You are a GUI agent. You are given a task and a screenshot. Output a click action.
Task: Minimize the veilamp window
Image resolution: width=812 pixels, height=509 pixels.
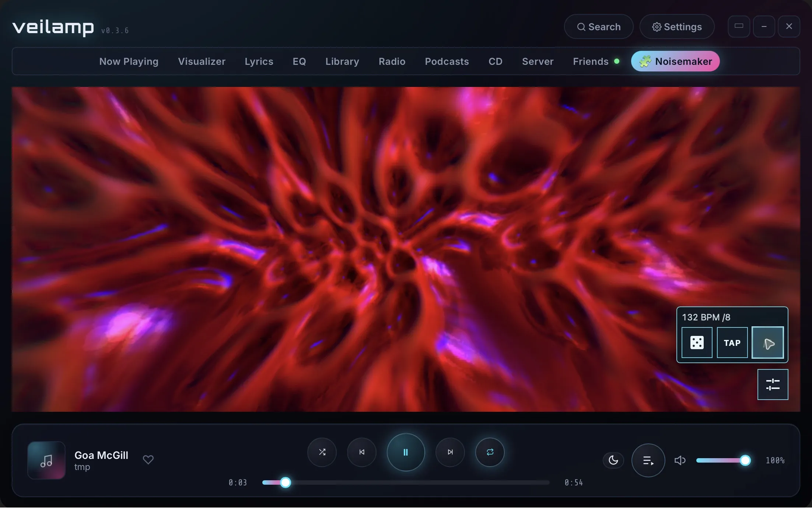pos(764,27)
